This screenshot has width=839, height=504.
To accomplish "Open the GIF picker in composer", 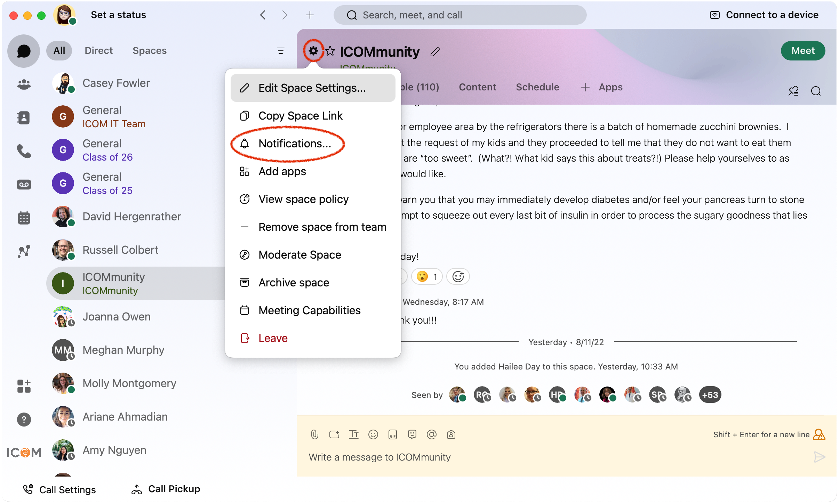I will coord(393,434).
